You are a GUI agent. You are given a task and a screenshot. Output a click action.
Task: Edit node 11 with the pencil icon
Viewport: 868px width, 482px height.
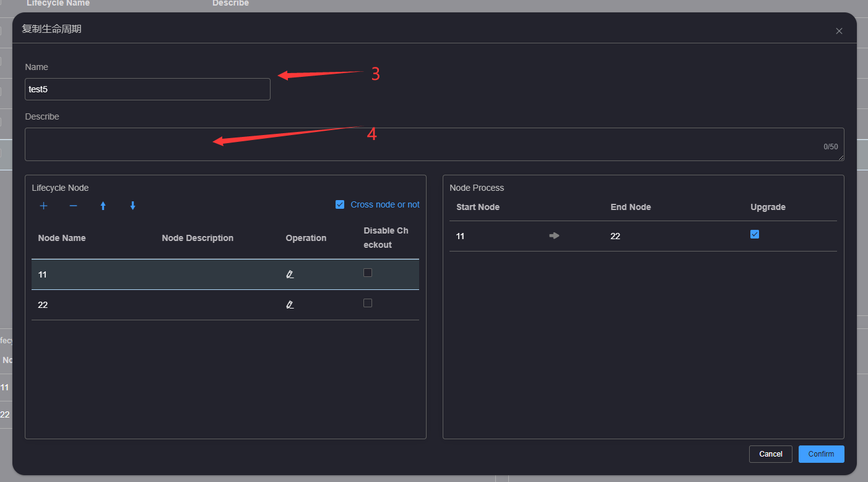pos(290,274)
